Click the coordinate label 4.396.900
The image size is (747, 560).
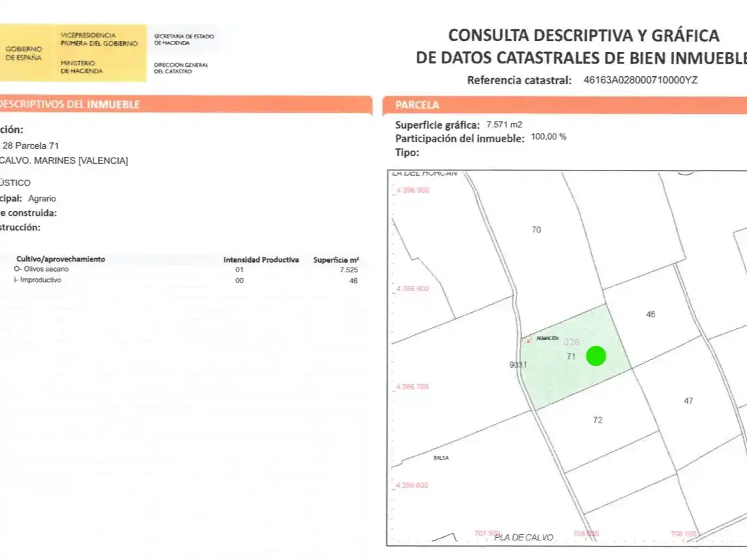[x=413, y=190]
